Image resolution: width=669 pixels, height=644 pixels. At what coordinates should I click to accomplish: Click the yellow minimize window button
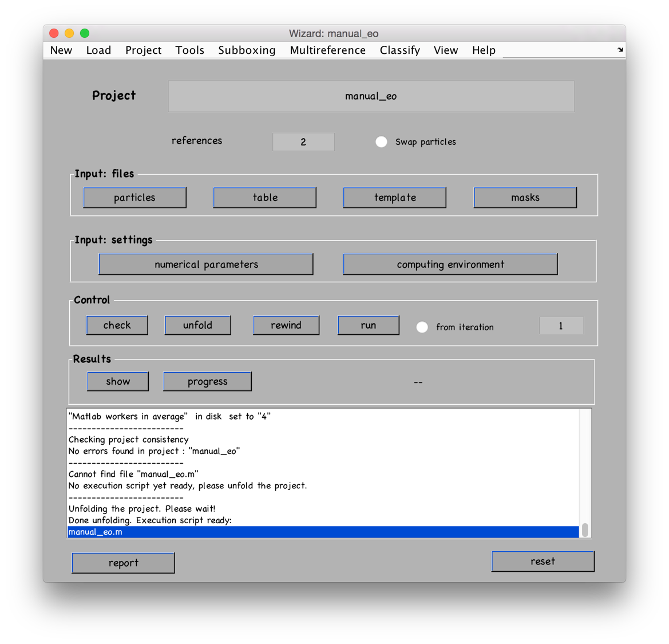point(69,33)
